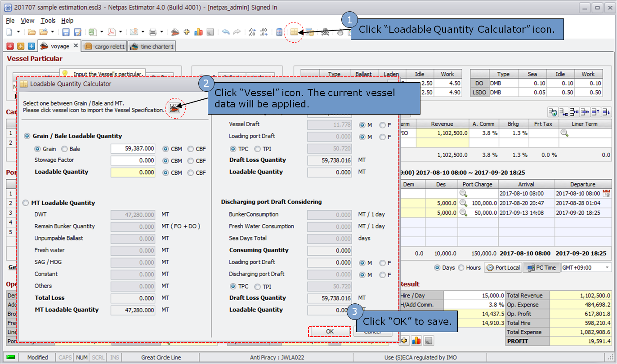Click the New document toolbar icon
The height and width of the screenshot is (364, 617).
[9, 32]
